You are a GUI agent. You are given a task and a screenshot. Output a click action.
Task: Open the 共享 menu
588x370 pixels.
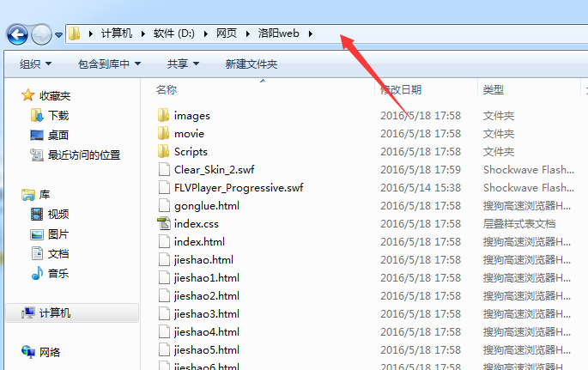183,64
